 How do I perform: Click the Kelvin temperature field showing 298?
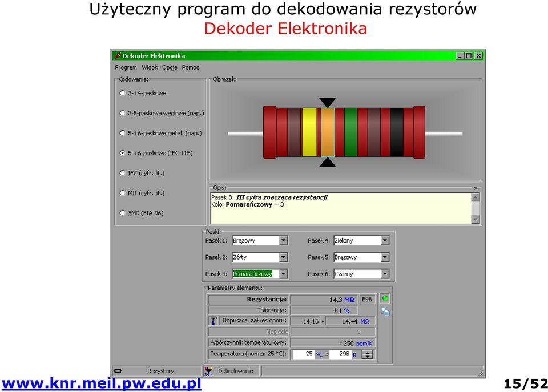[x=340, y=354]
